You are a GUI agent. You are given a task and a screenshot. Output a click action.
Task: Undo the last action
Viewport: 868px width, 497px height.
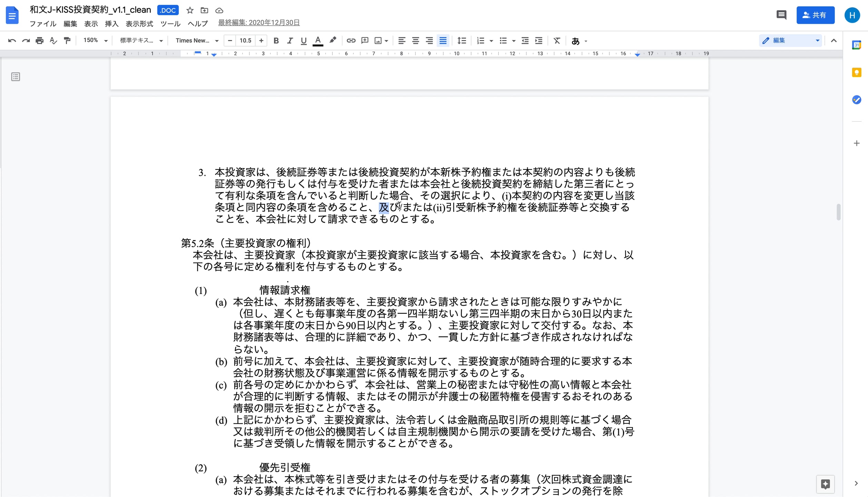12,40
